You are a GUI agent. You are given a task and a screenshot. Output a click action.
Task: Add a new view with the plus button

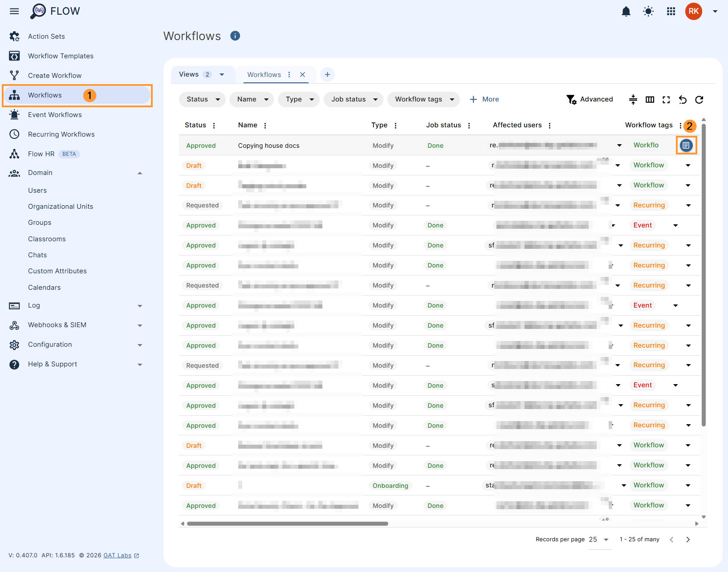coord(327,74)
